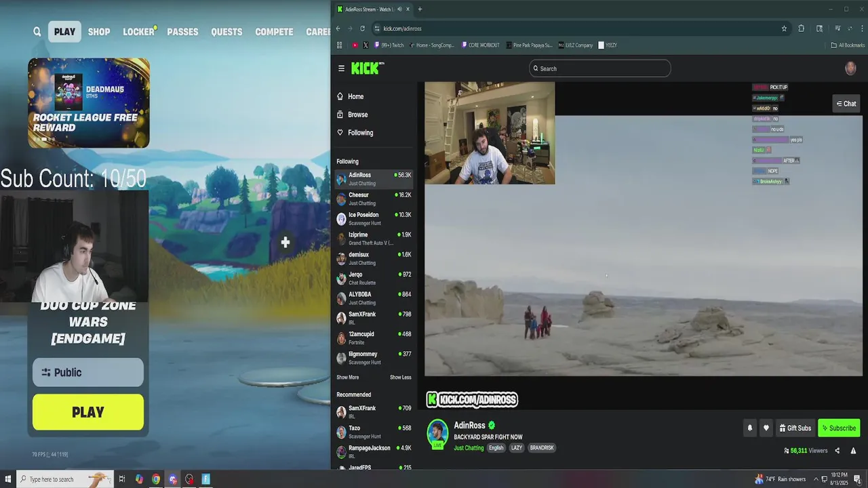The height and width of the screenshot is (488, 868).
Task: Select the LAZY stream tag
Action: point(517,448)
